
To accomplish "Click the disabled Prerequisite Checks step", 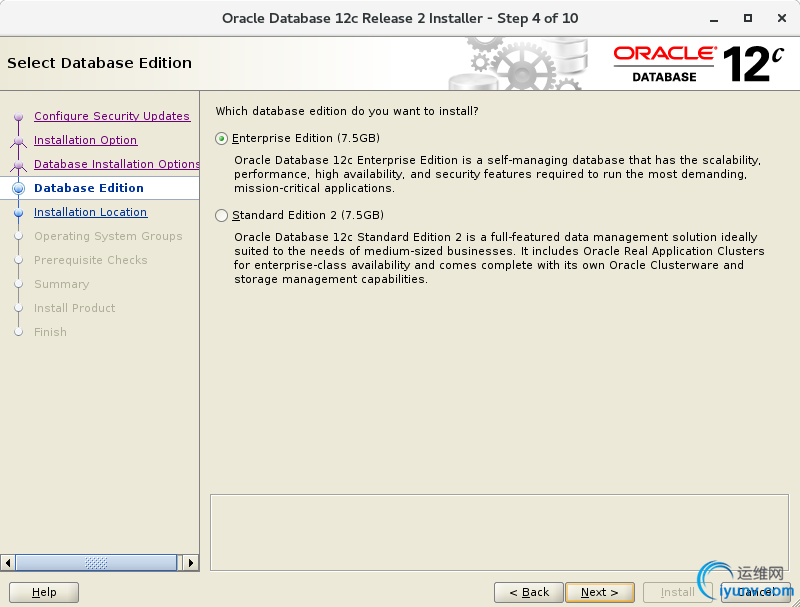I will coord(91,260).
